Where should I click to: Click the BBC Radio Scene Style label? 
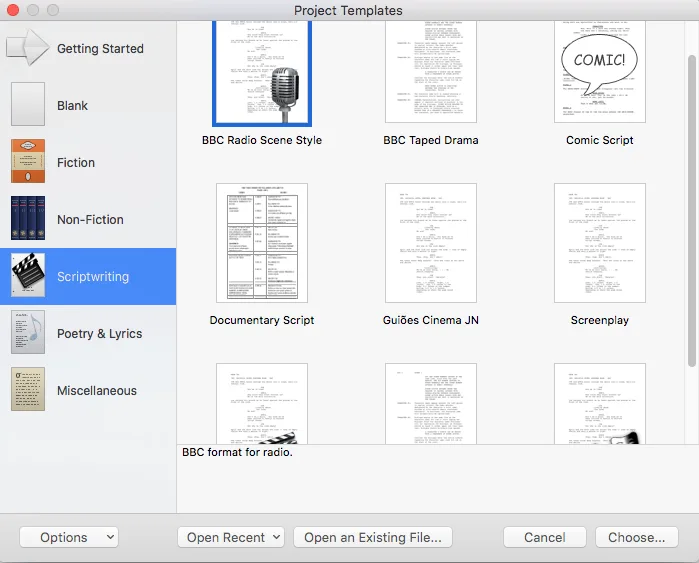tap(262, 140)
